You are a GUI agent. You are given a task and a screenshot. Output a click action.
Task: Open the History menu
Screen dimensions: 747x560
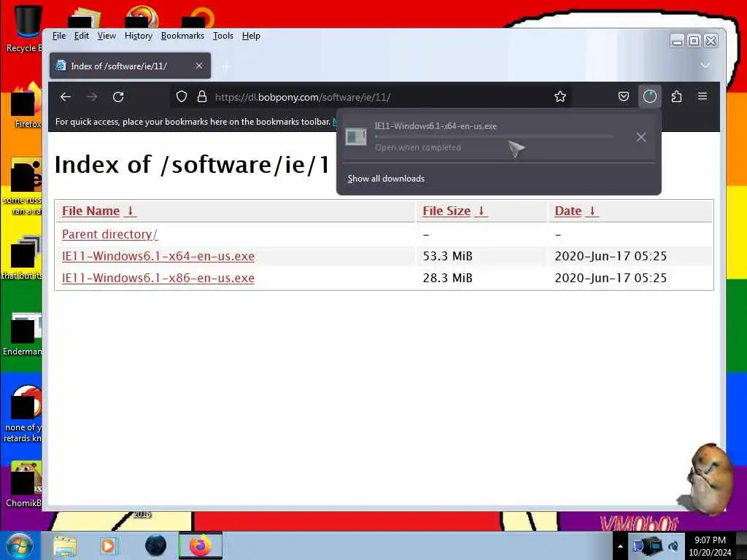pyautogui.click(x=139, y=36)
